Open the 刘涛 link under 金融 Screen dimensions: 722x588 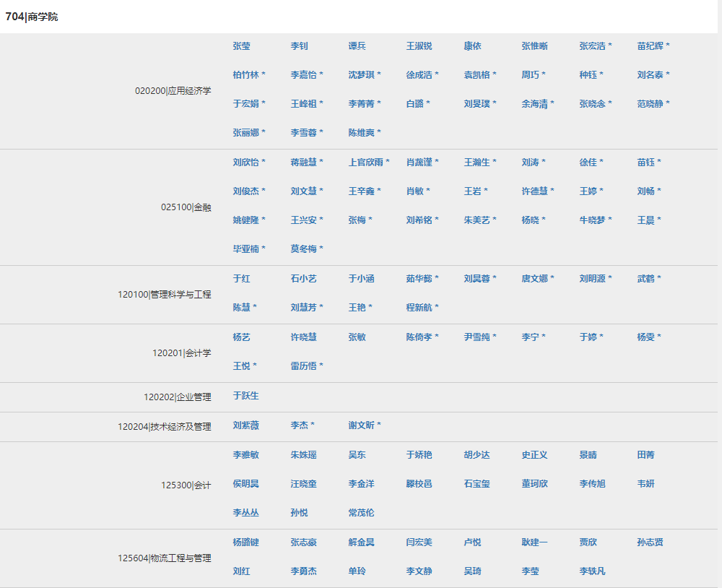530,163
